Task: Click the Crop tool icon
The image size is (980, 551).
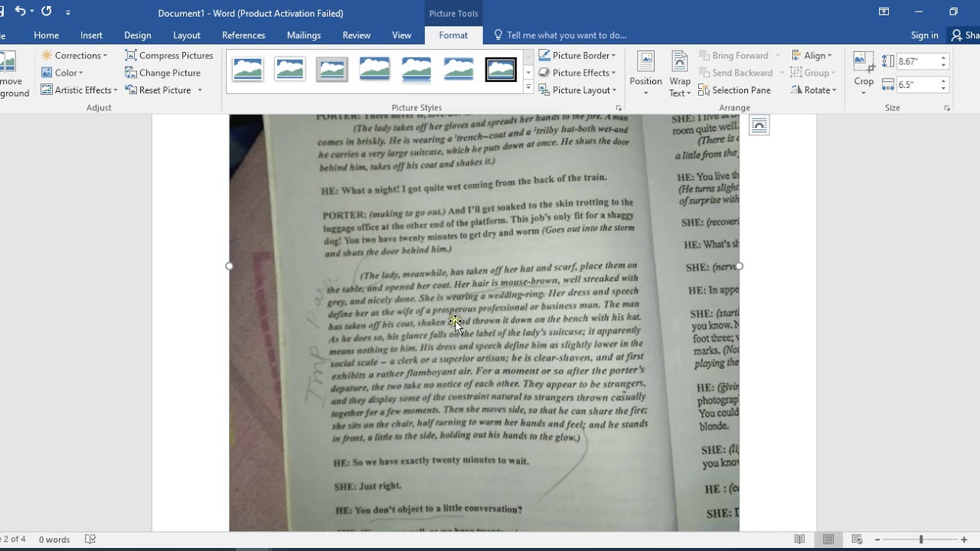Action: pos(864,63)
